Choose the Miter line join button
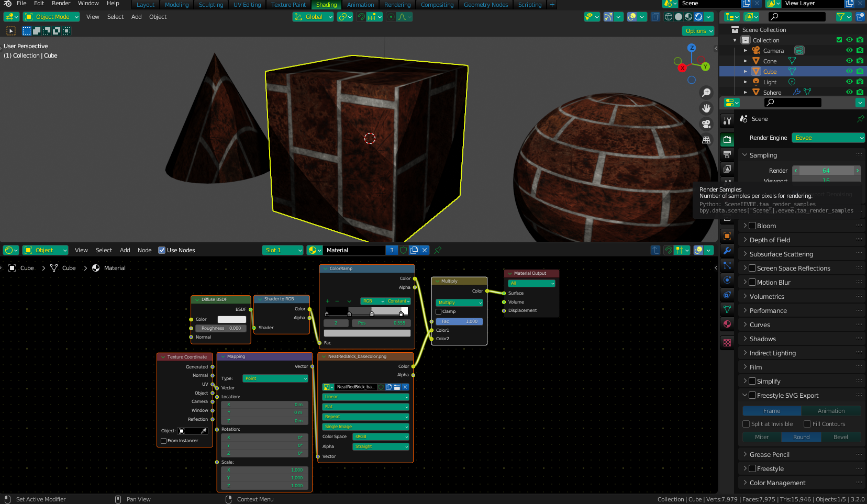This screenshot has height=504, width=867. [762, 438]
